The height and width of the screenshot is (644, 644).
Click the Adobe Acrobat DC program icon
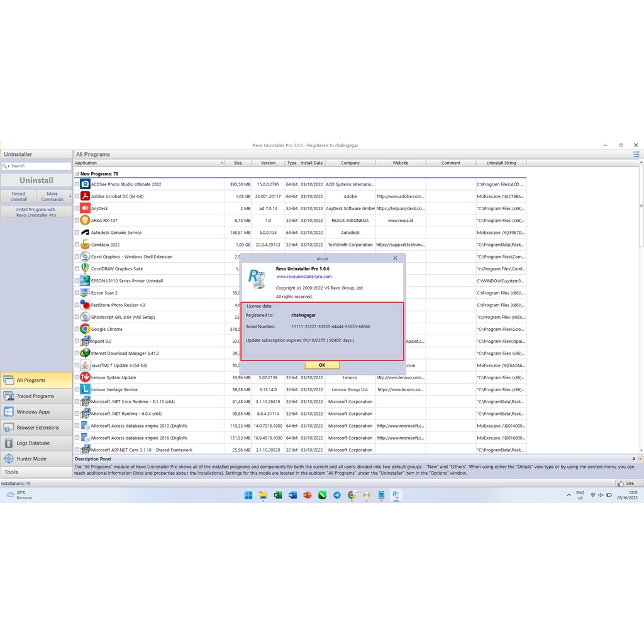pyautogui.click(x=85, y=196)
